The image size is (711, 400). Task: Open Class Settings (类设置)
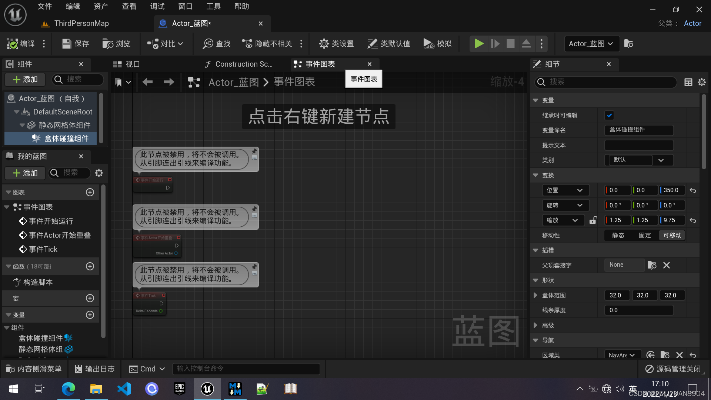click(x=336, y=44)
